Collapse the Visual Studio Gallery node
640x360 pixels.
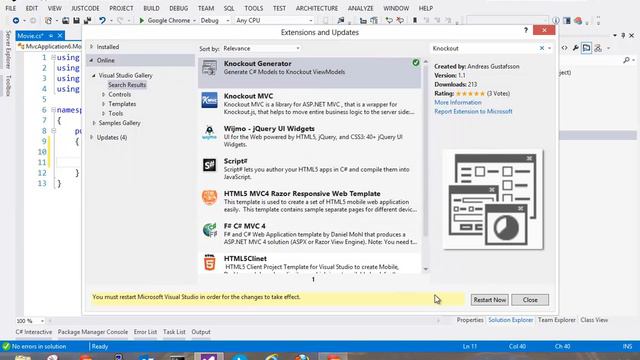coord(93,76)
